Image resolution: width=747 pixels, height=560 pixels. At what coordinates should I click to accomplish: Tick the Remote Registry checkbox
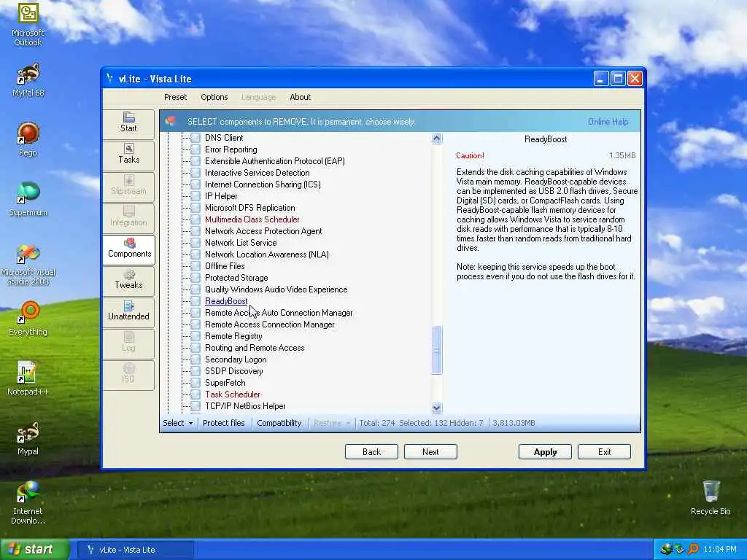tap(196, 336)
